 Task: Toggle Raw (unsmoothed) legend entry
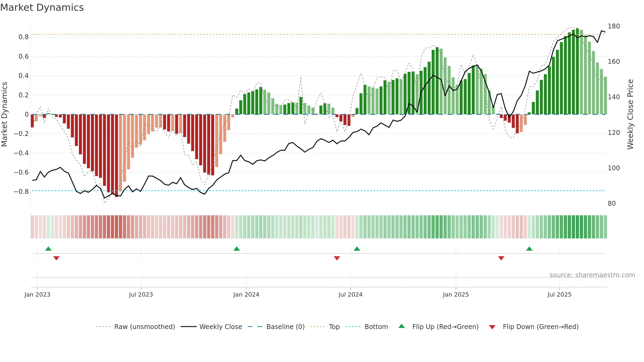click(x=135, y=327)
